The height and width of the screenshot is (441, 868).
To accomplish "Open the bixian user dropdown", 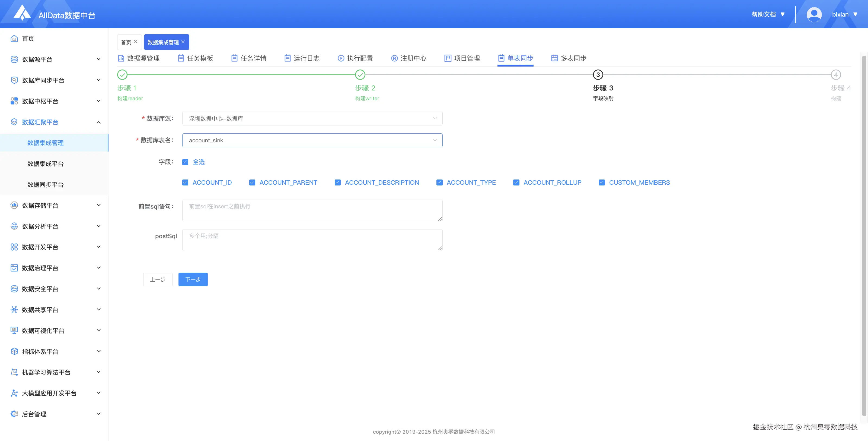I will 845,14.
